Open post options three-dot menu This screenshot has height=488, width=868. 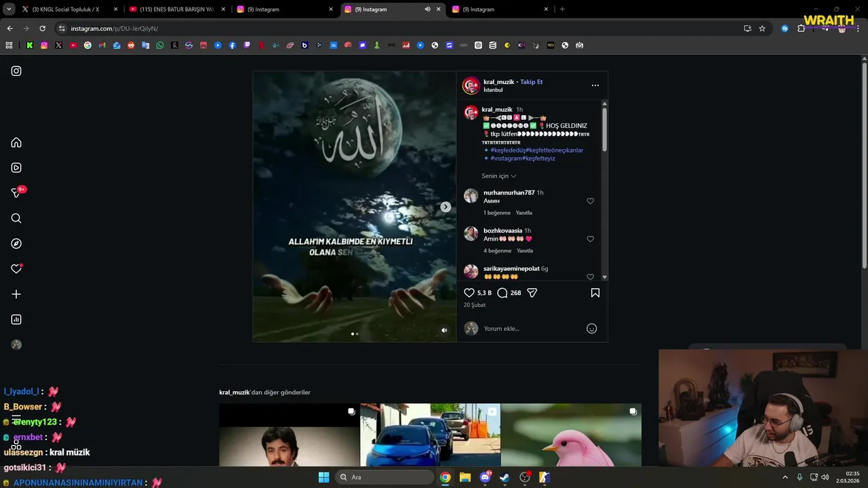(595, 85)
